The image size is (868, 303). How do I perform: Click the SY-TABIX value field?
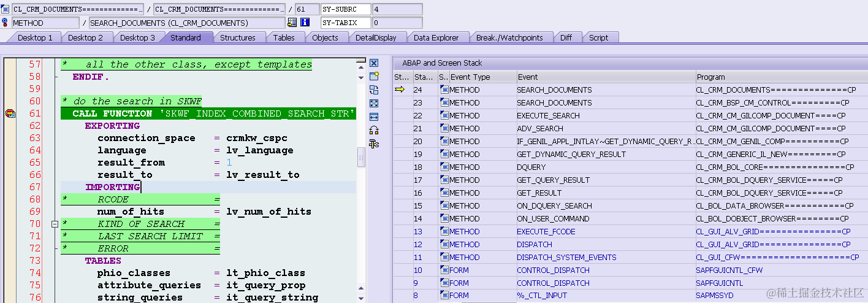tap(397, 23)
